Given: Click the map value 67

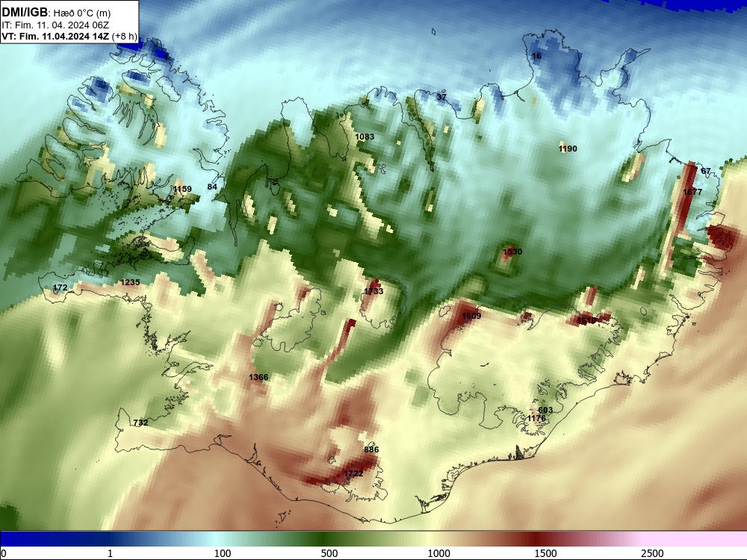Looking at the screenshot, I should pos(706,172).
